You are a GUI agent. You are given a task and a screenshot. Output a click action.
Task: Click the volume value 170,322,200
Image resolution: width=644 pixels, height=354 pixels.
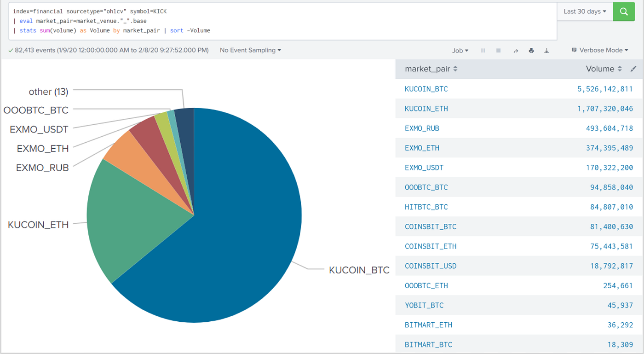tap(609, 168)
